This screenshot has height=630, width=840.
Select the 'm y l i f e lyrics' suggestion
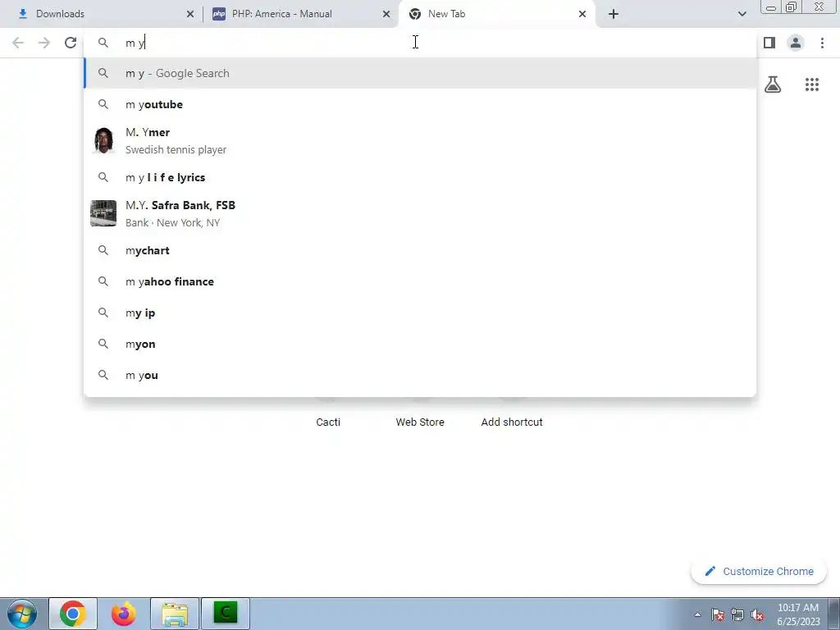[x=420, y=177]
